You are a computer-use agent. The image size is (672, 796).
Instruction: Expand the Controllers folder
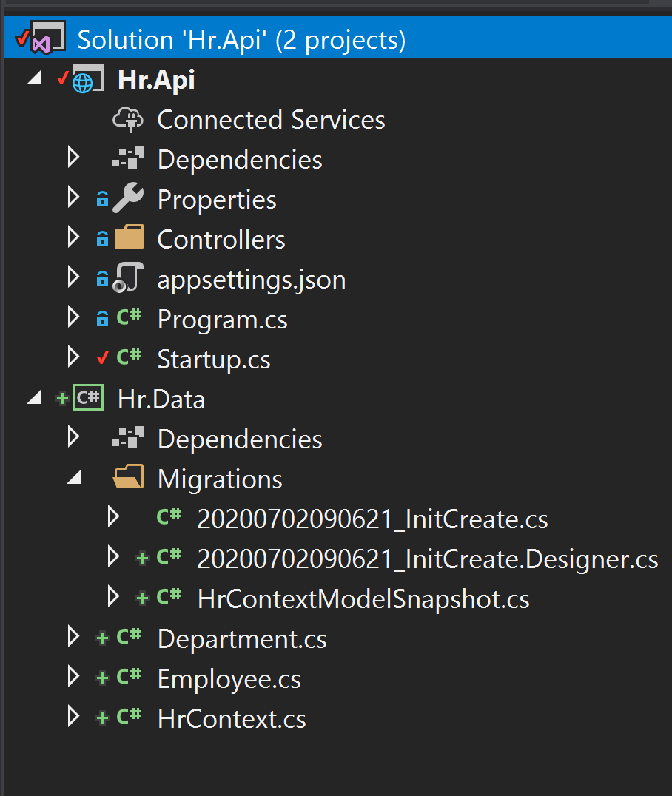tap(72, 239)
